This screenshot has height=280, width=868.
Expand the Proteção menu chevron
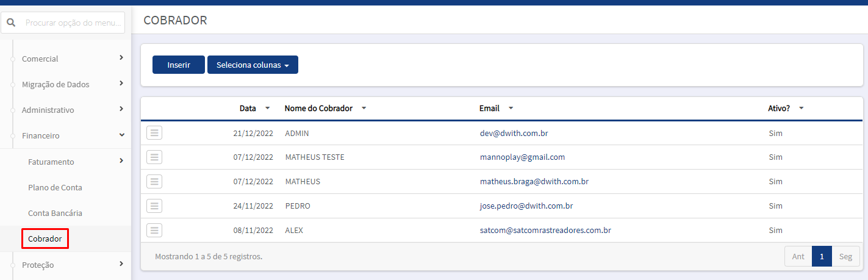121,264
